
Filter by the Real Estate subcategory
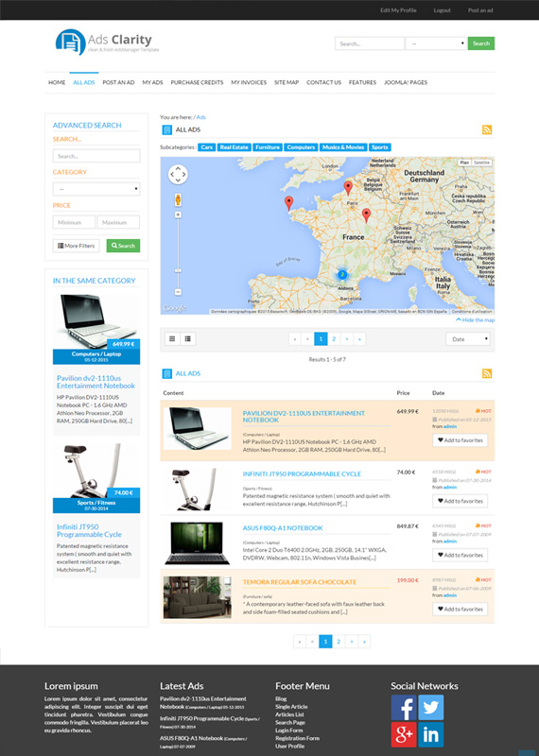[x=234, y=147]
